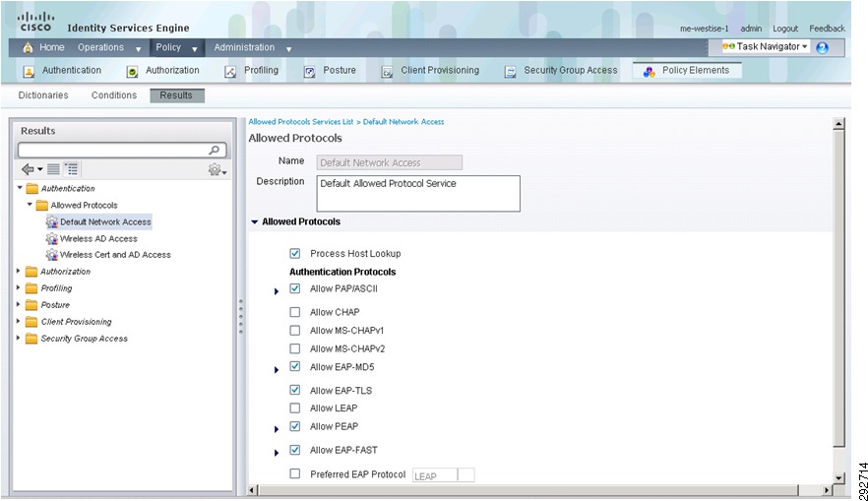Open the Task Navigator dropdown

click(x=766, y=46)
